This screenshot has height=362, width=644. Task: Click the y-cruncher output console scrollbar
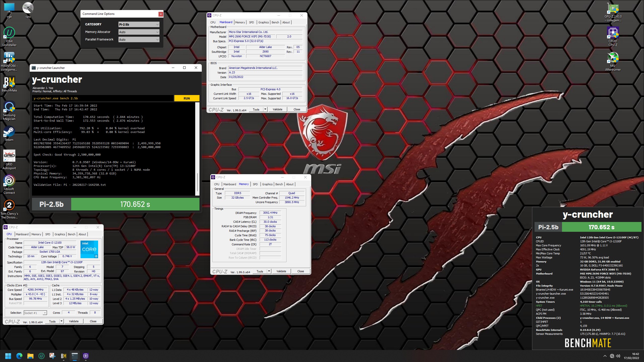[x=197, y=182]
